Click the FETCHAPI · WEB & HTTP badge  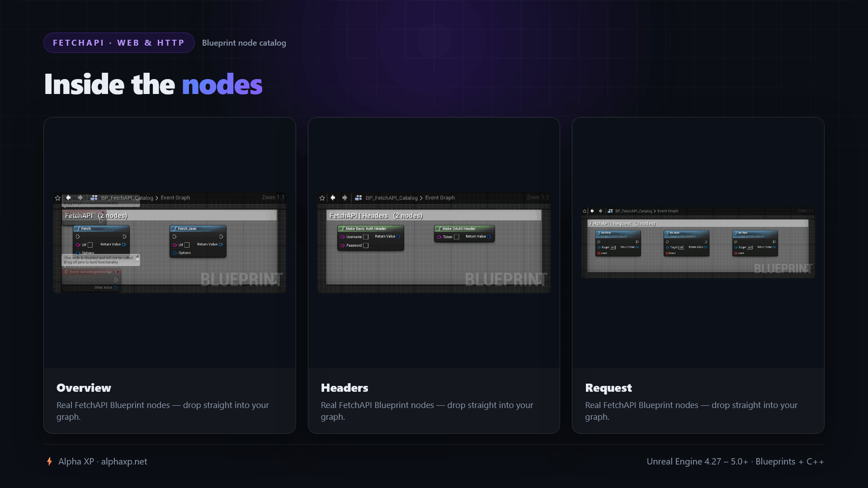click(x=119, y=42)
